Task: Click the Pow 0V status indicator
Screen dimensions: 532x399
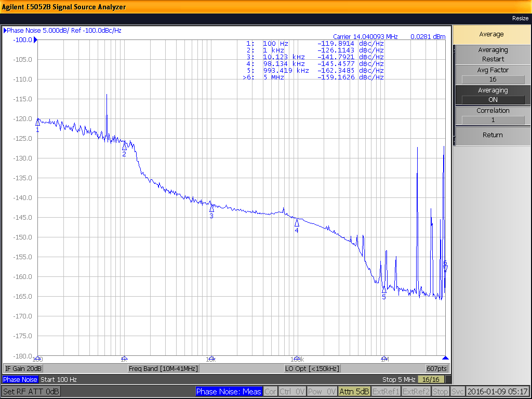Action: tap(322, 392)
